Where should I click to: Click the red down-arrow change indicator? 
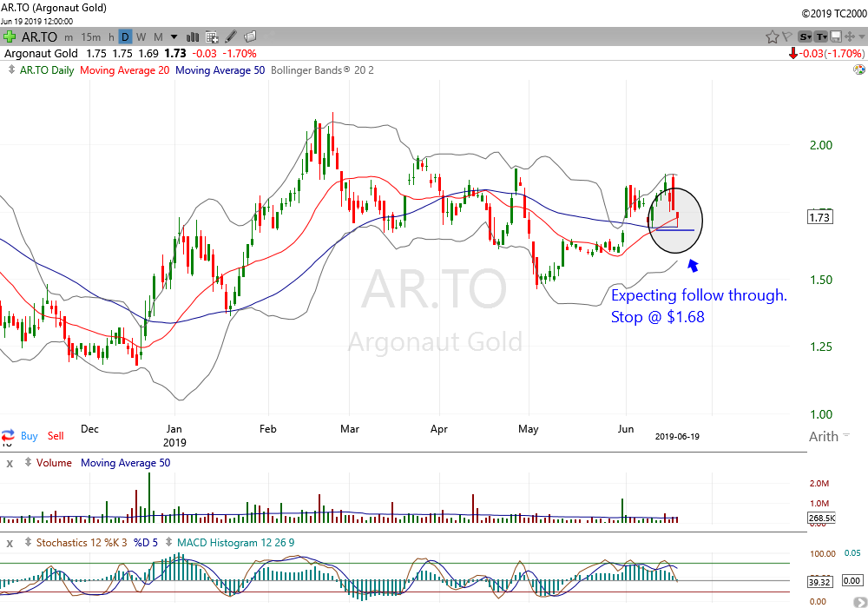coord(793,53)
